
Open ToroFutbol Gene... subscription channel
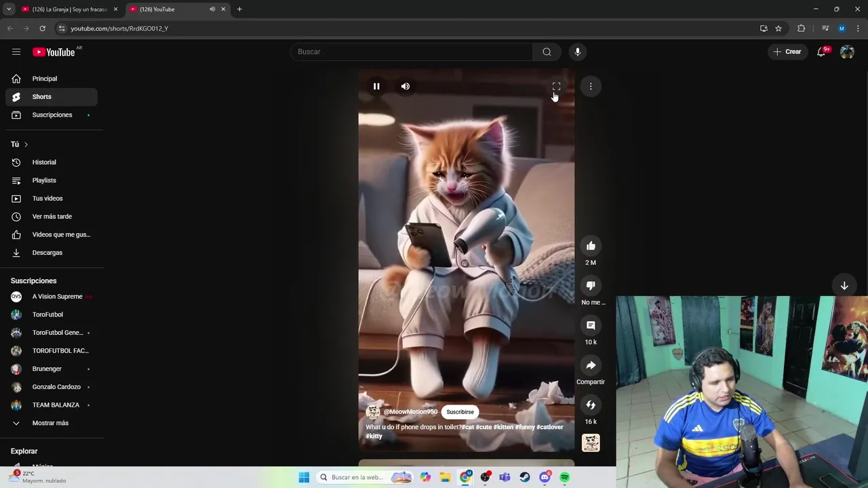pos(52,333)
